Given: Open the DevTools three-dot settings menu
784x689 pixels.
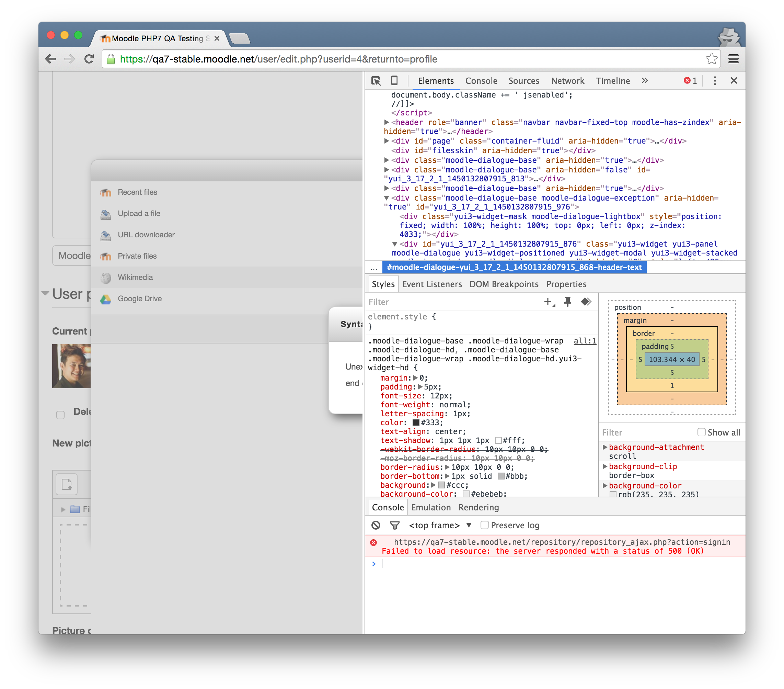Looking at the screenshot, I should pos(715,81).
